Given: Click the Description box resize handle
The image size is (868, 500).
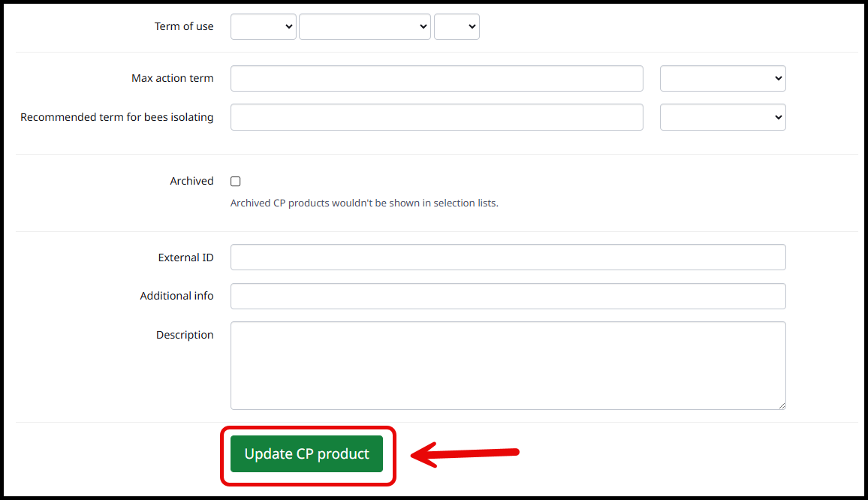Looking at the screenshot, I should (x=781, y=405).
